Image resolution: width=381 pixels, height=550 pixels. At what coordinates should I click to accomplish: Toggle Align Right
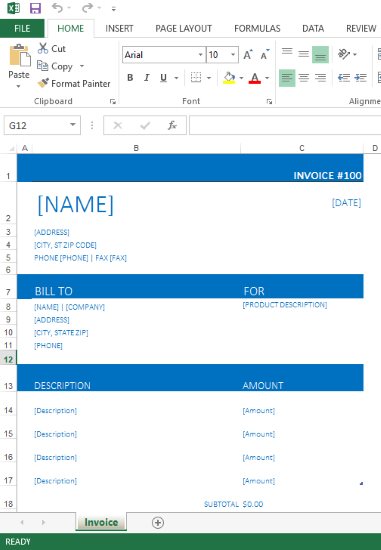(x=320, y=78)
